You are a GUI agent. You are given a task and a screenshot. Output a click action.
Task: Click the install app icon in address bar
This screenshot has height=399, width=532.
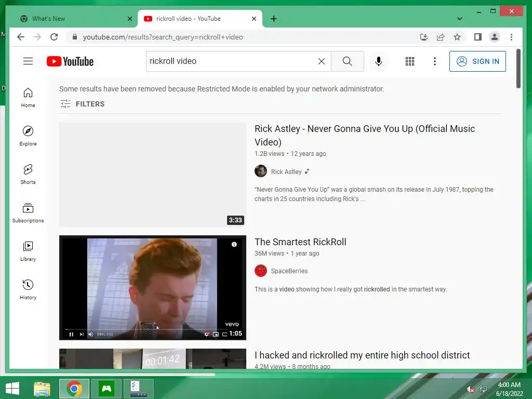424,37
